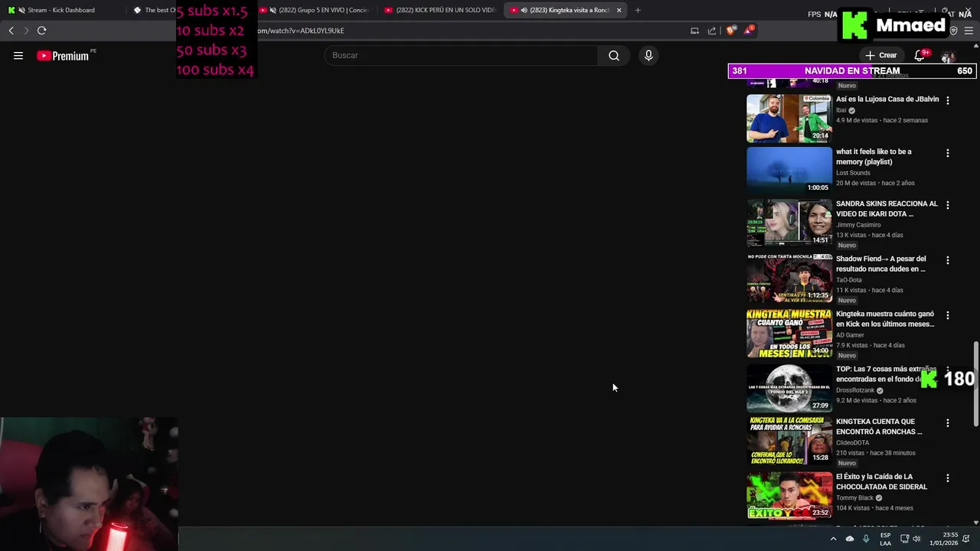Open title Kingteka muestra cuánto ganó en Kick
Screen dimensions: 980x551
coord(885,319)
